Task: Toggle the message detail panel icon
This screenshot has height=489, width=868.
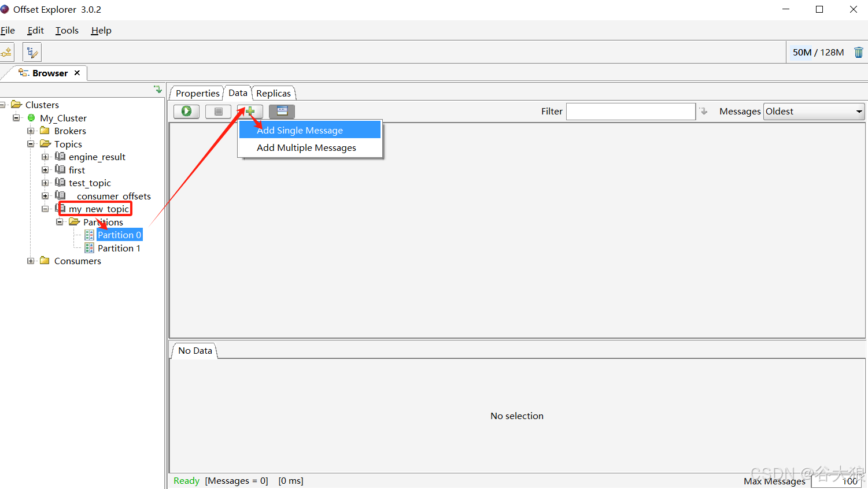Action: (282, 111)
